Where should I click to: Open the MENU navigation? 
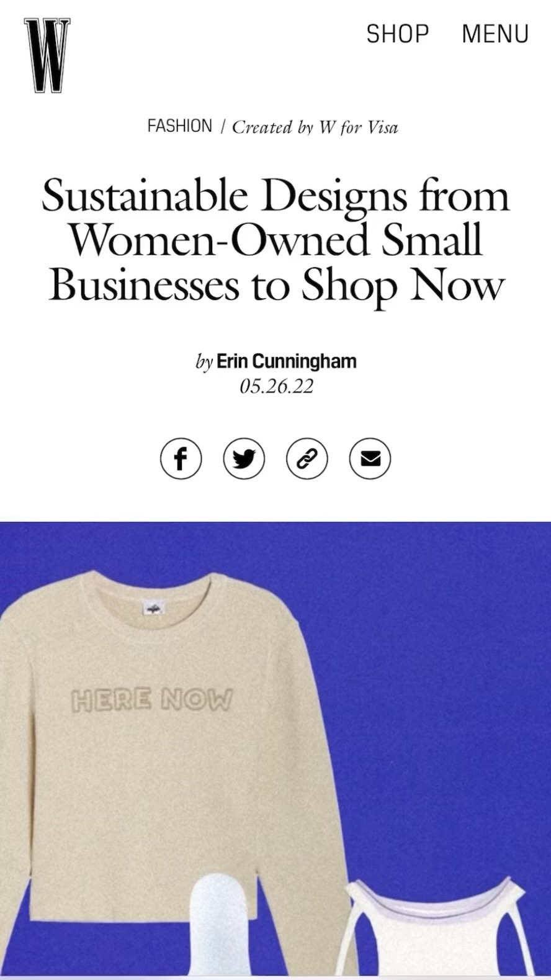(495, 34)
